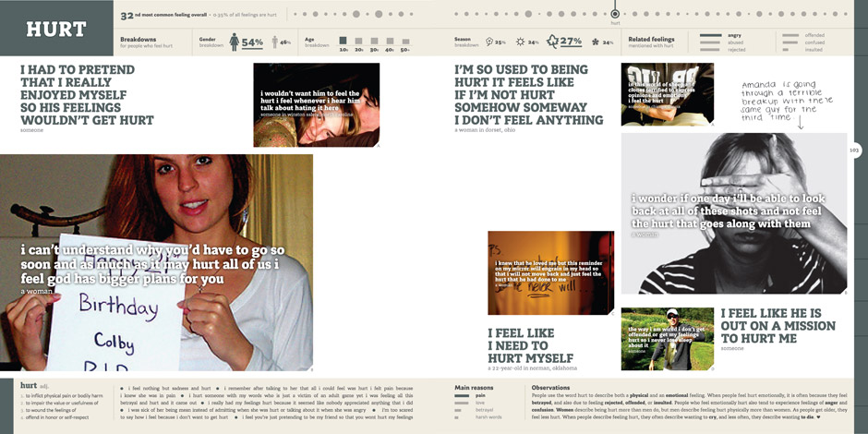
Task: Click the "Breakdowns" heading
Action: point(138,40)
